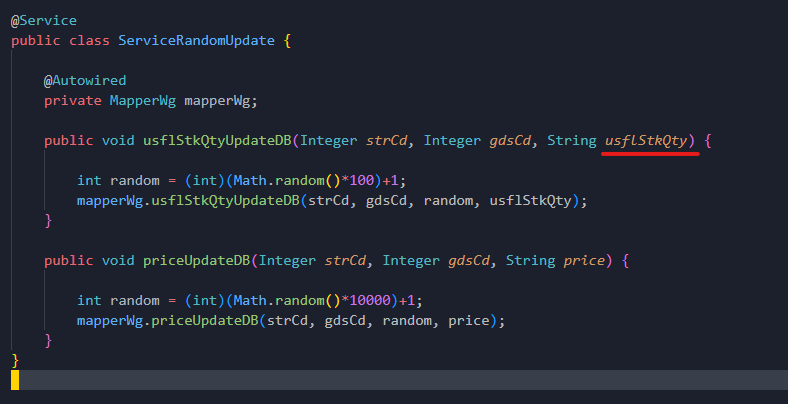Click usflStkQtyUpdateDB in the public void signature
This screenshot has width=788, height=404.
217,140
